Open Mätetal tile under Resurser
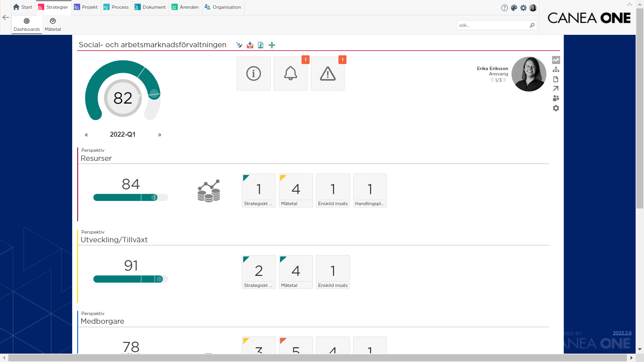The width and height of the screenshot is (644, 362). [296, 190]
